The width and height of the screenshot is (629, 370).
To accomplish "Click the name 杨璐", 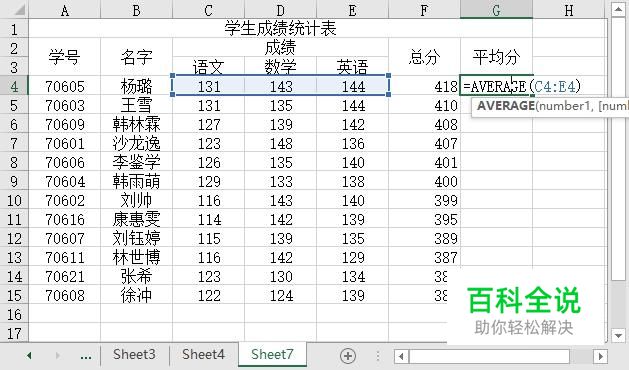I will click(x=136, y=86).
